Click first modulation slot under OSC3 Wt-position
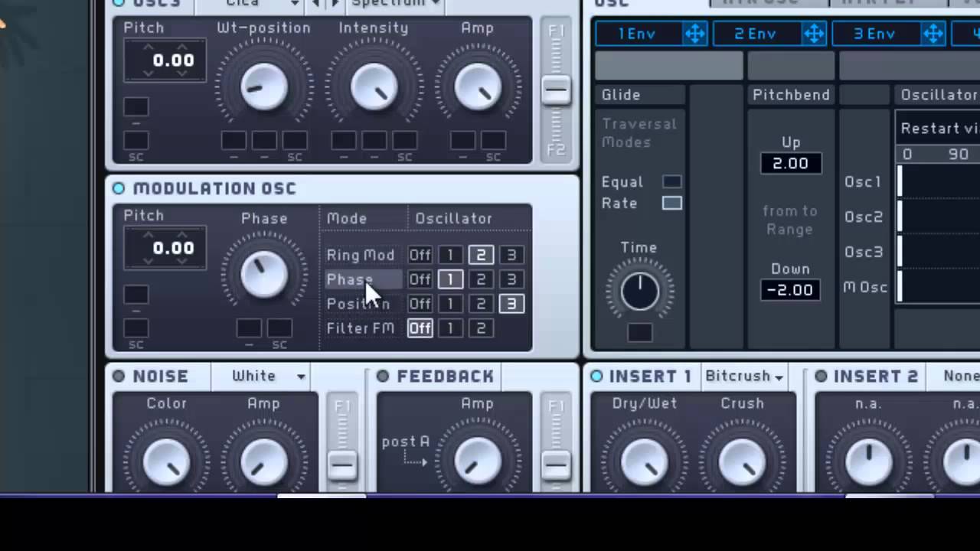 pyautogui.click(x=234, y=141)
